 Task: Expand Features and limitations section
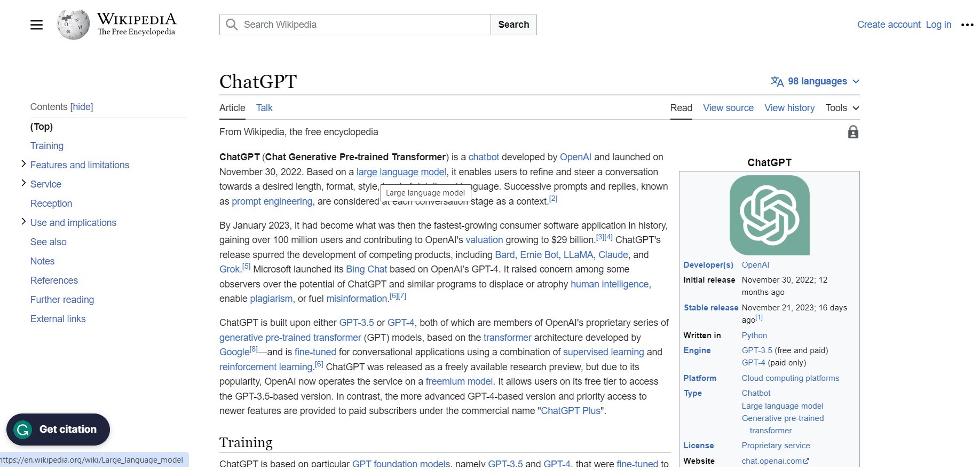click(x=23, y=164)
